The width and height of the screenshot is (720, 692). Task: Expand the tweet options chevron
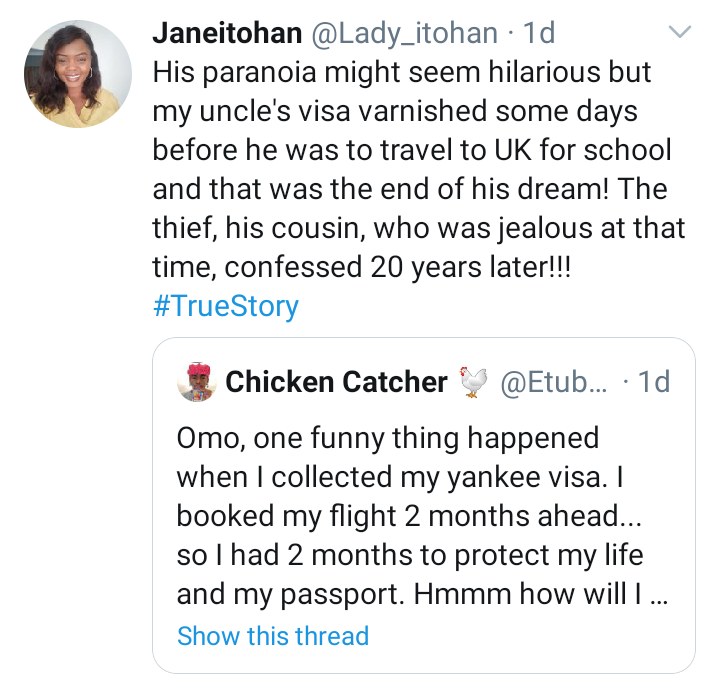coord(680,33)
